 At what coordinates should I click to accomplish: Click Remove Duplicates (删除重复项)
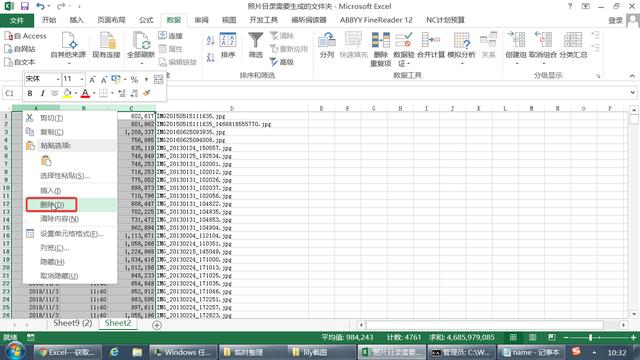[380, 49]
